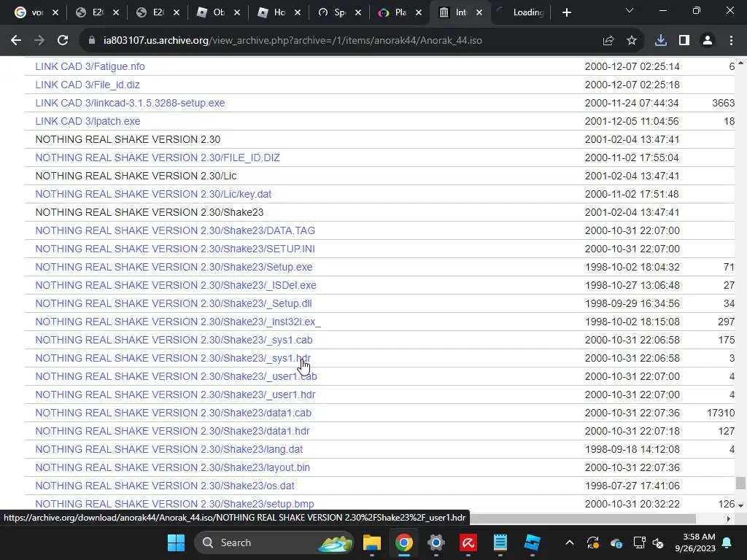This screenshot has width=747, height=560.
Task: Open Shake23/_sys1.hdr link
Action: coord(173,358)
